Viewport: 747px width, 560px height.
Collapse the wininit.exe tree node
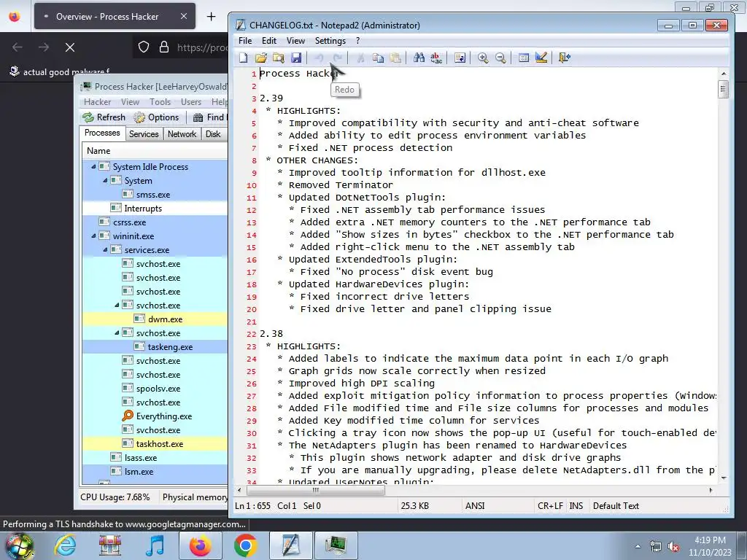pos(93,236)
